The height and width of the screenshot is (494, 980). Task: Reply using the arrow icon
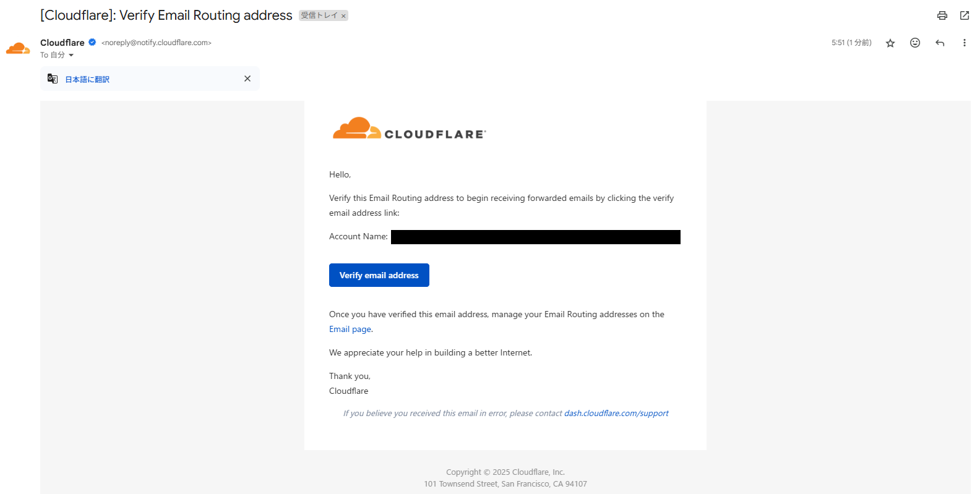coord(940,43)
